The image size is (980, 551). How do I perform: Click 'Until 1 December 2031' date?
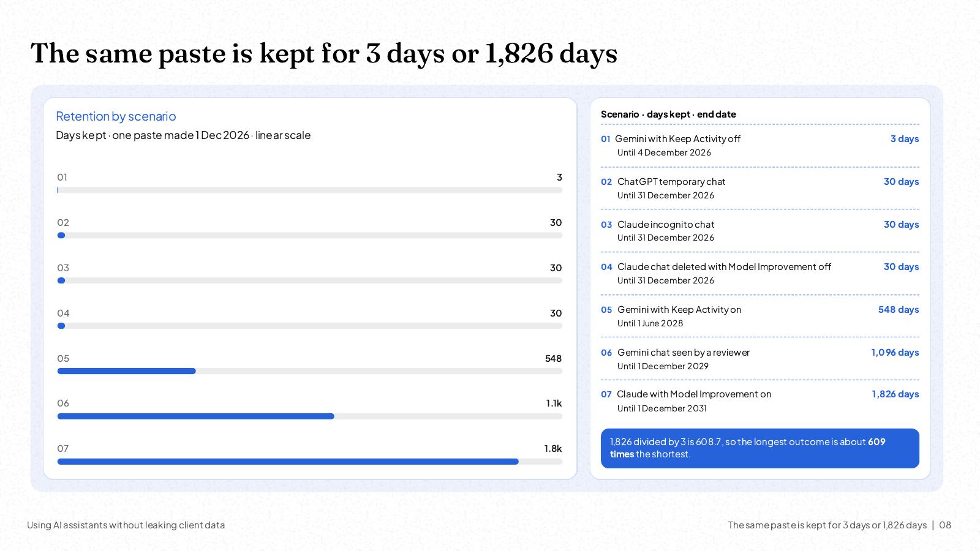click(x=662, y=409)
